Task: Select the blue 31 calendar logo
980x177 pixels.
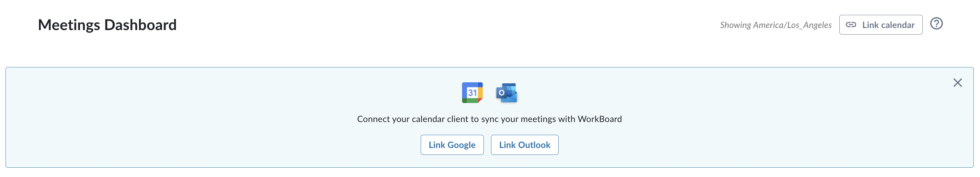Action: [x=472, y=93]
